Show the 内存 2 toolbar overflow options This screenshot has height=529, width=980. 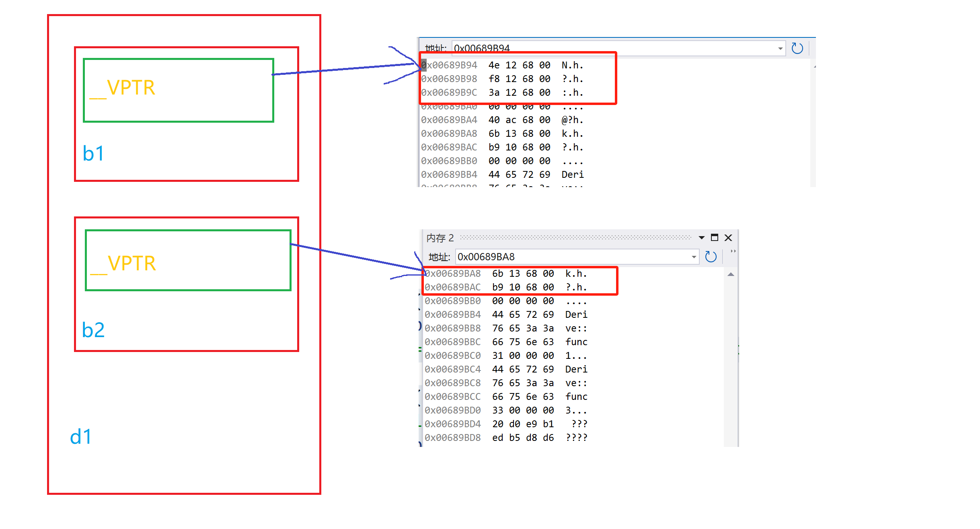click(733, 252)
